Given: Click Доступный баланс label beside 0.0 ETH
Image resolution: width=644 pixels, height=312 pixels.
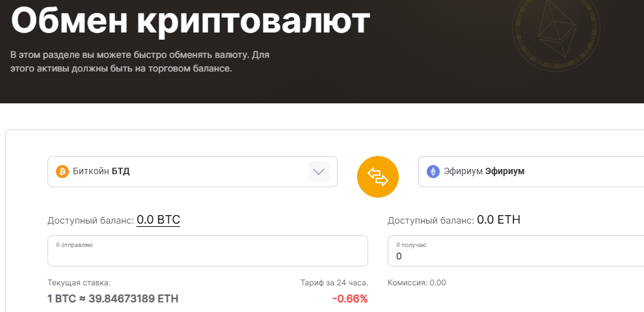Looking at the screenshot, I should tap(431, 221).
